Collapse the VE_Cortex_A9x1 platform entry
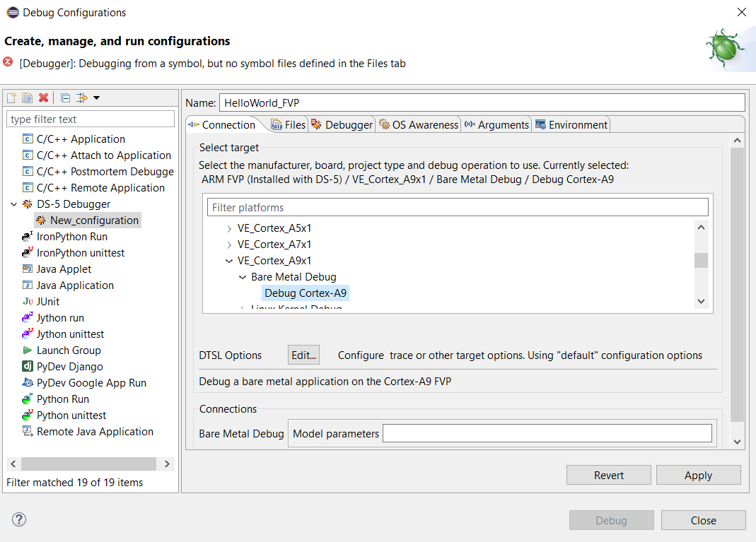Screen dimensions: 756x542 pos(228,260)
